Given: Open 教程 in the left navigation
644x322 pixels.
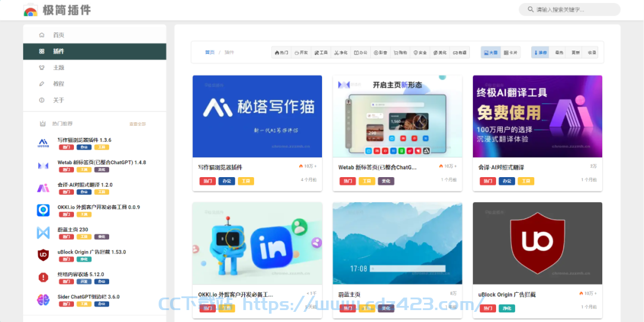Looking at the screenshot, I should [x=94, y=84].
